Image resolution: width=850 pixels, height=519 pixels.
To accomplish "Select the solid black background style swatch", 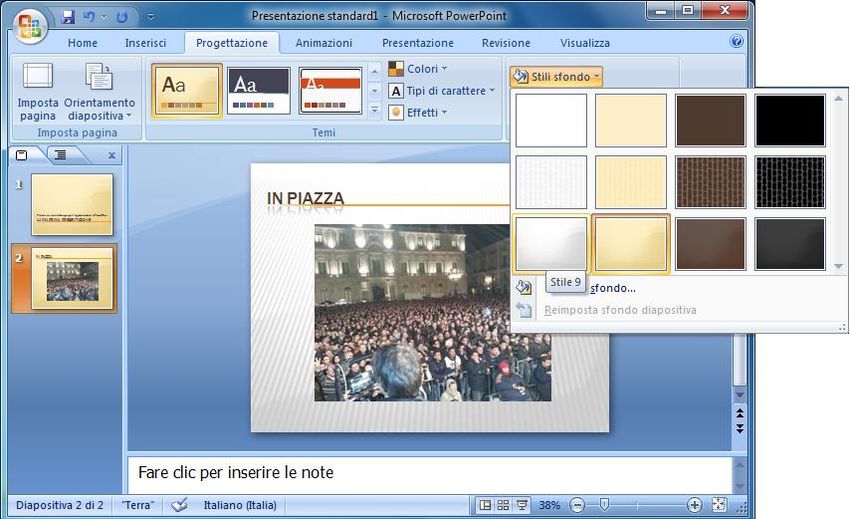I will pos(790,121).
